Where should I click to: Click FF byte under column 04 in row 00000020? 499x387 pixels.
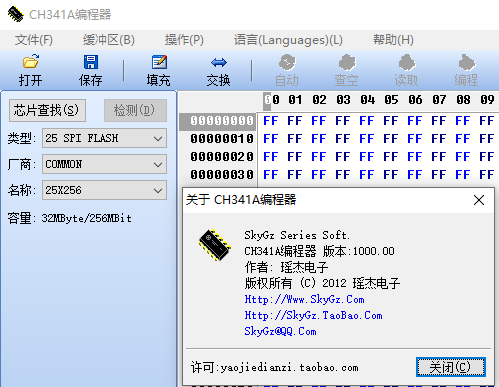coord(367,157)
